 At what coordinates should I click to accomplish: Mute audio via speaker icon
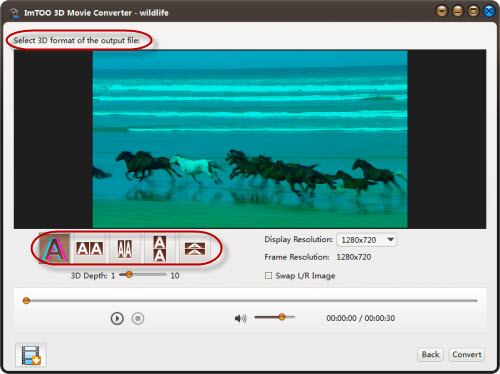(240, 318)
